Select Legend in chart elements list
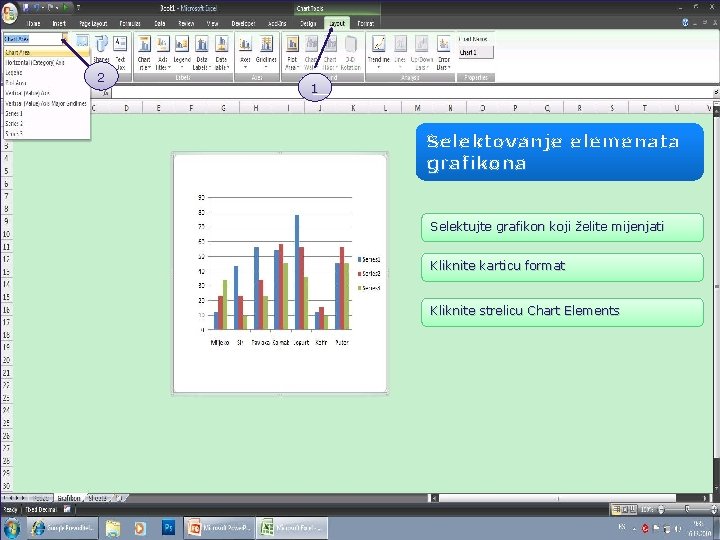The height and width of the screenshot is (540, 720). click(x=46, y=73)
